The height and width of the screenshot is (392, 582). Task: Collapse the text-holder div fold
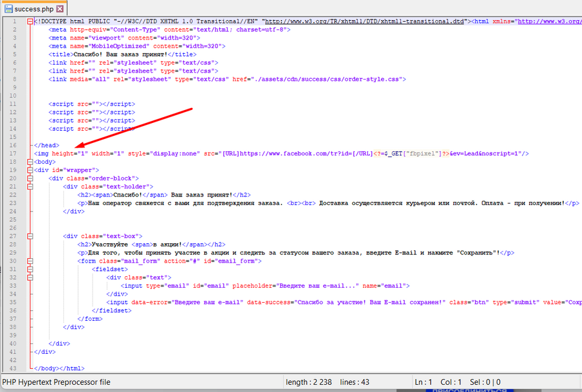30,186
